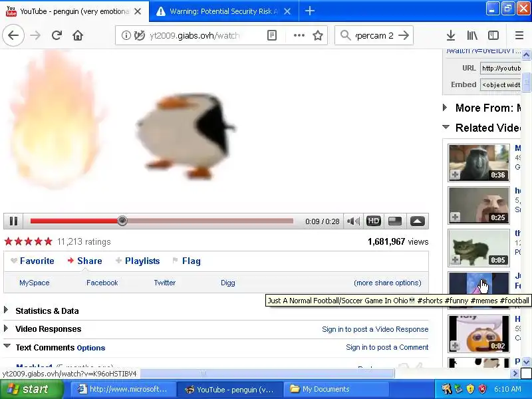Share the video to MySpace

pyautogui.click(x=35, y=283)
